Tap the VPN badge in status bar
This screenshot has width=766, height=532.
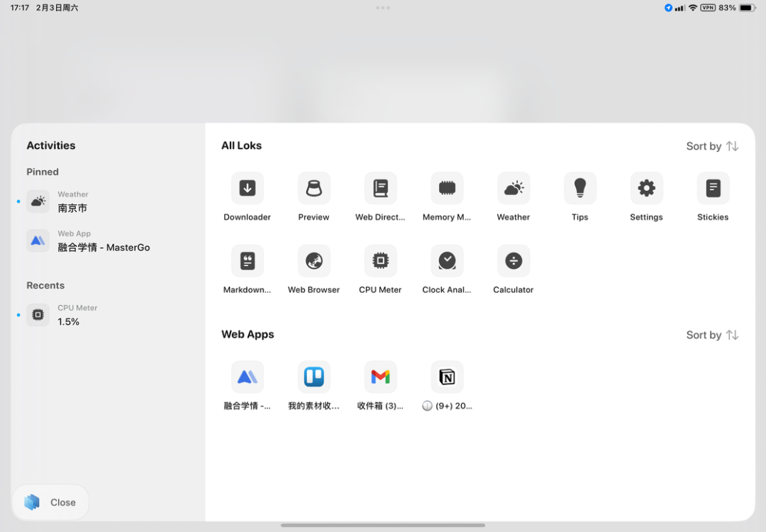(708, 8)
